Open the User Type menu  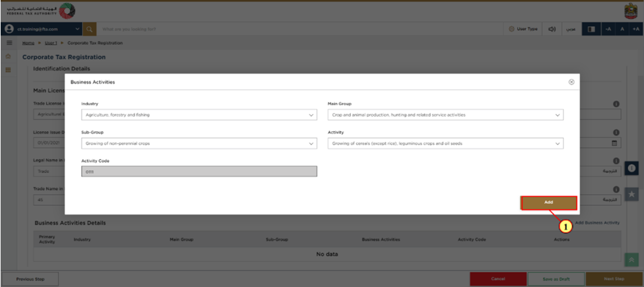pos(524,29)
